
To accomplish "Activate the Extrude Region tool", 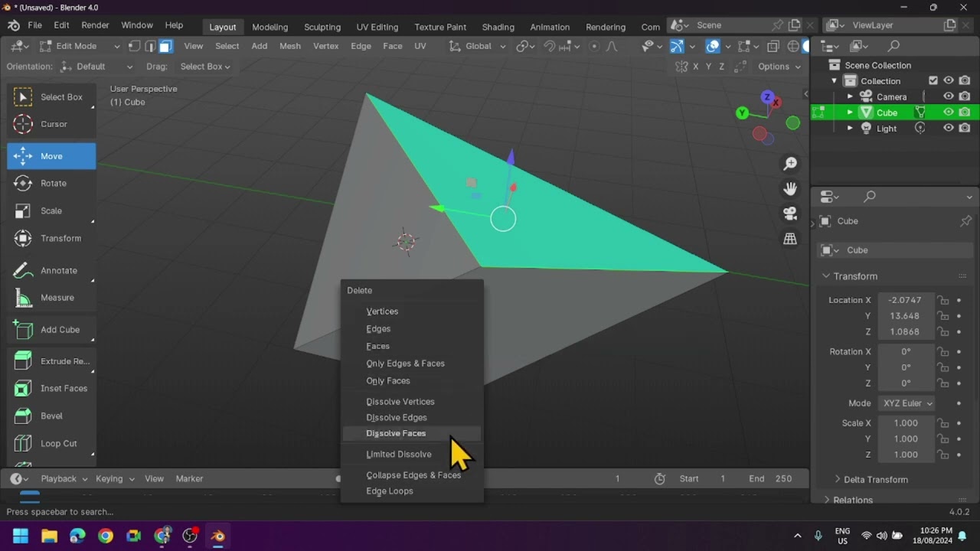I will (51, 361).
